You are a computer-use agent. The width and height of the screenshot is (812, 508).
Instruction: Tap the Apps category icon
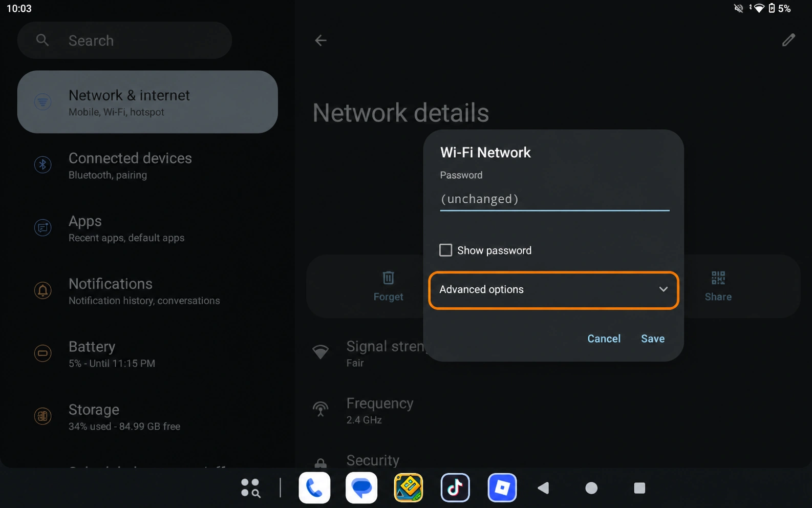point(42,227)
